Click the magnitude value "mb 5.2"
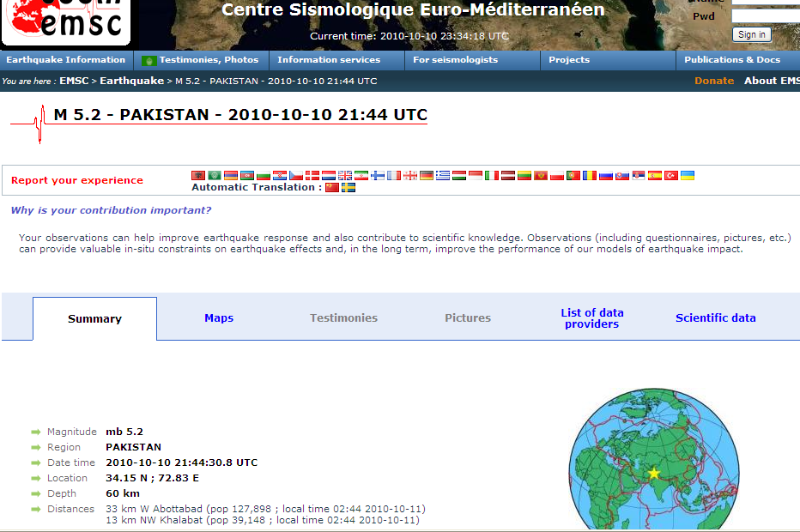 click(124, 432)
